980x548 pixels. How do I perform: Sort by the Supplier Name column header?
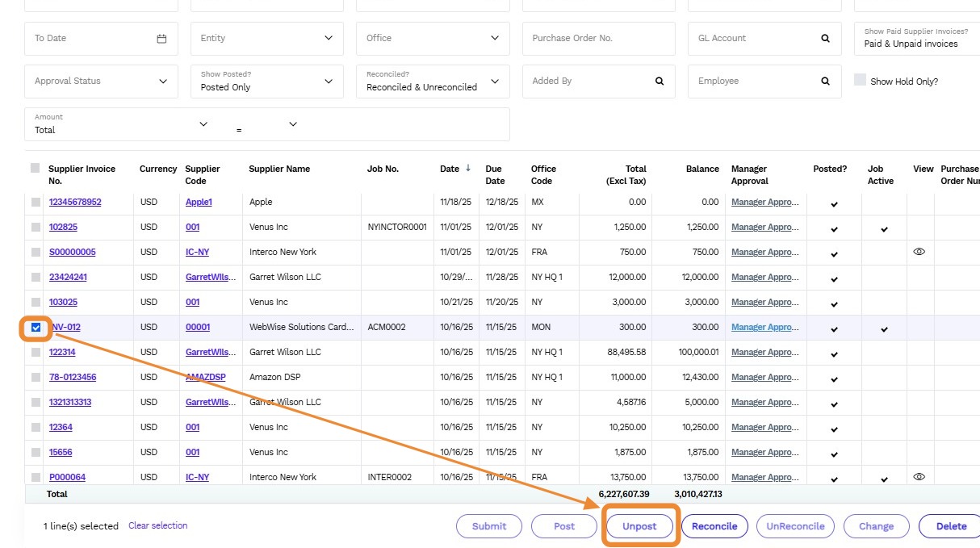tap(279, 169)
